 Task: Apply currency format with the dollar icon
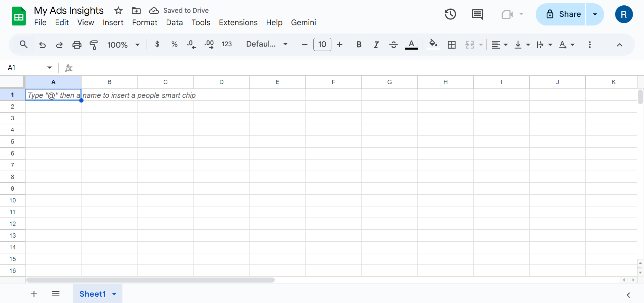coord(157,44)
